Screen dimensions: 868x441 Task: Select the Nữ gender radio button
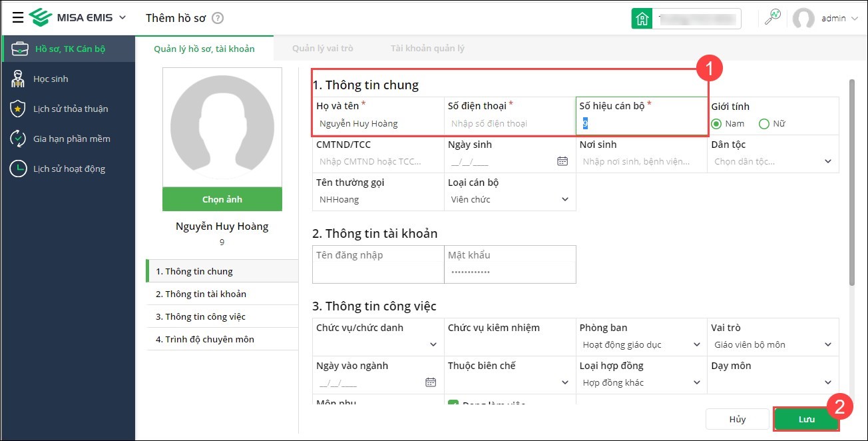[x=764, y=124]
